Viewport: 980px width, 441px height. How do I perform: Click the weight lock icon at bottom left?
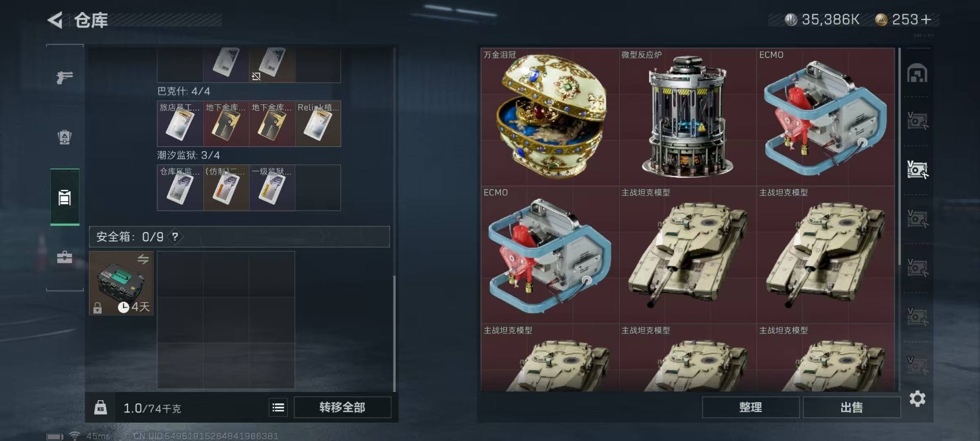pos(101,407)
